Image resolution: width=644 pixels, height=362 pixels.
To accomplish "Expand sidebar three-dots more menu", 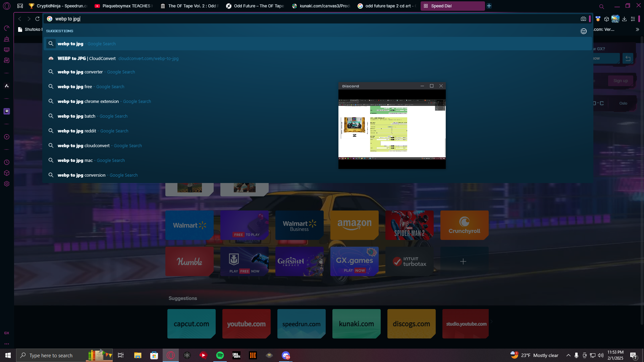I will 7,344.
